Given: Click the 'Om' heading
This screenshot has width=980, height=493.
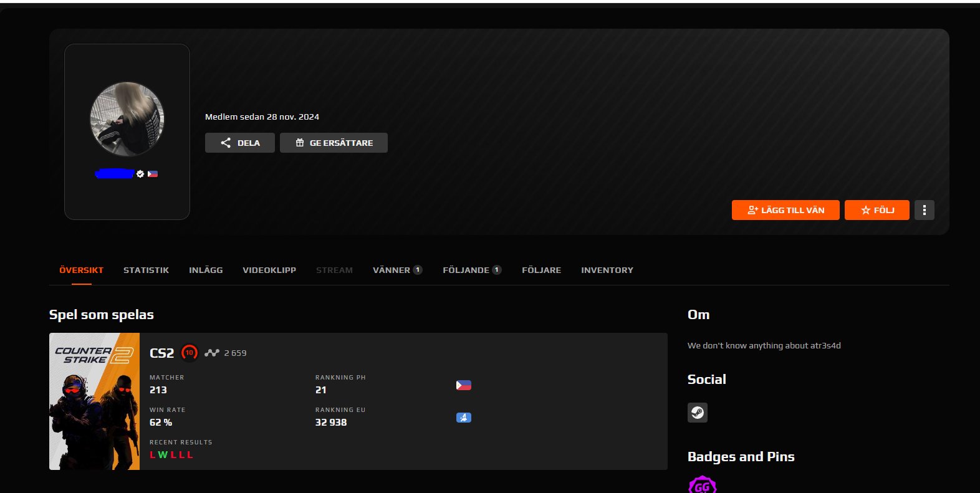Looking at the screenshot, I should (698, 315).
